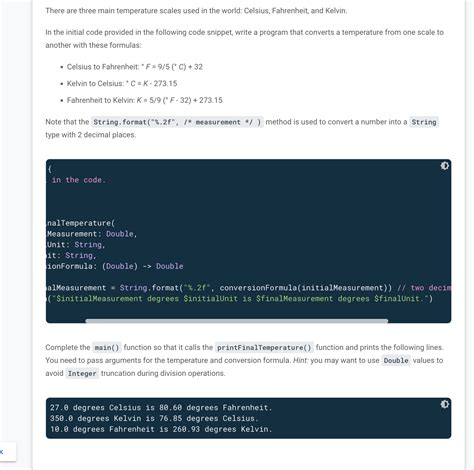This screenshot has width=474, height=470.
Task: Click the '10.0 degrees Fahrenheit' output line
Action: coord(161,429)
